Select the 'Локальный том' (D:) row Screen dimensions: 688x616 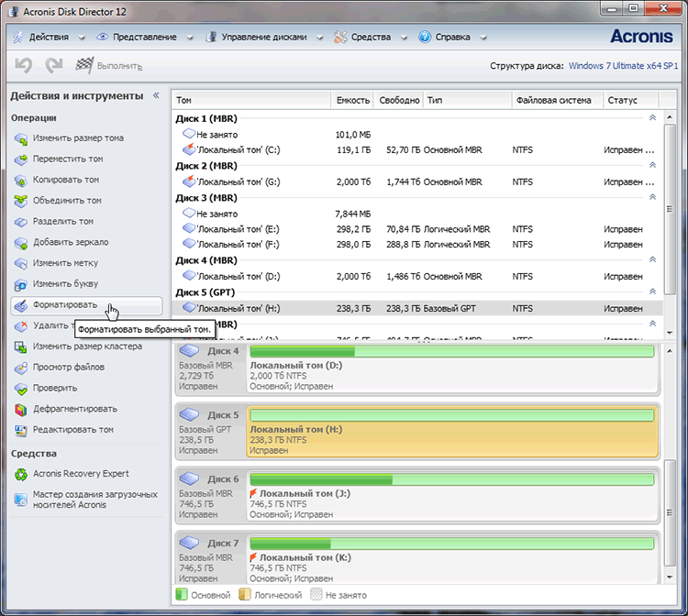pyautogui.click(x=417, y=276)
